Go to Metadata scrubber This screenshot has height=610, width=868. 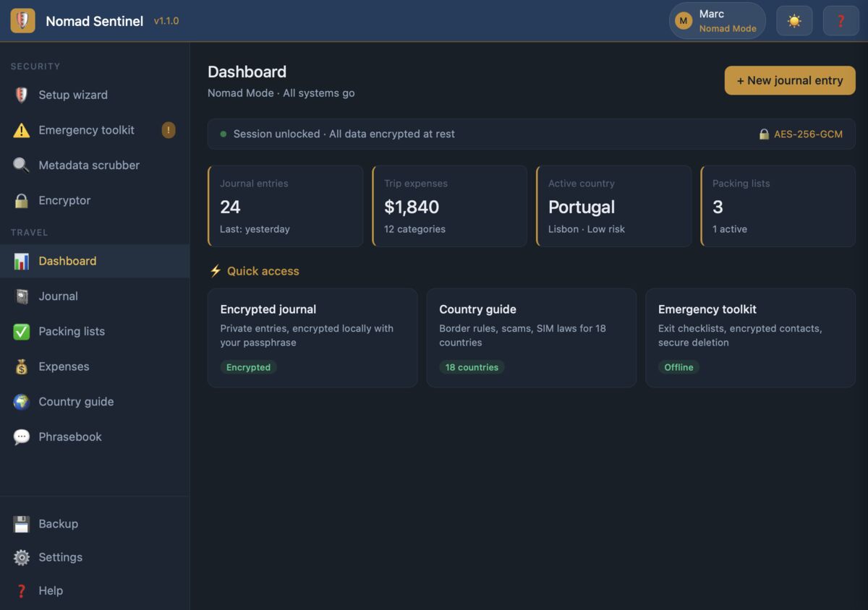click(95, 166)
